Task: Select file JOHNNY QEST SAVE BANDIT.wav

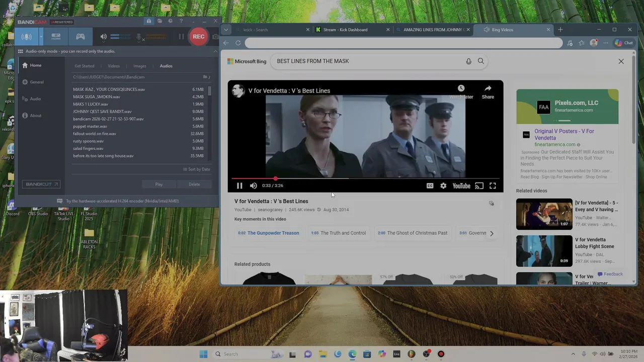Action: click(x=138, y=112)
